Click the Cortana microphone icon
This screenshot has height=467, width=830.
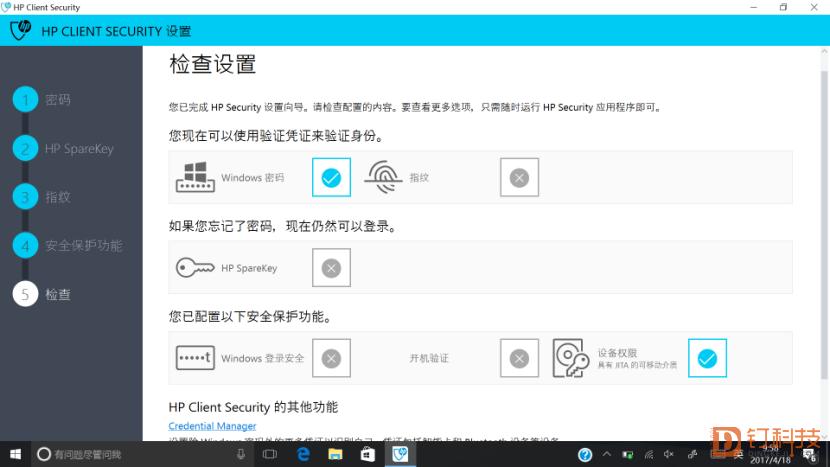pyautogui.click(x=241, y=454)
